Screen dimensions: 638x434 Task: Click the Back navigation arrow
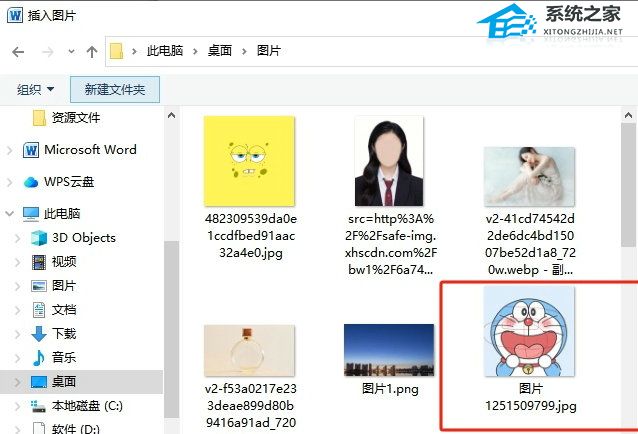click(18, 52)
